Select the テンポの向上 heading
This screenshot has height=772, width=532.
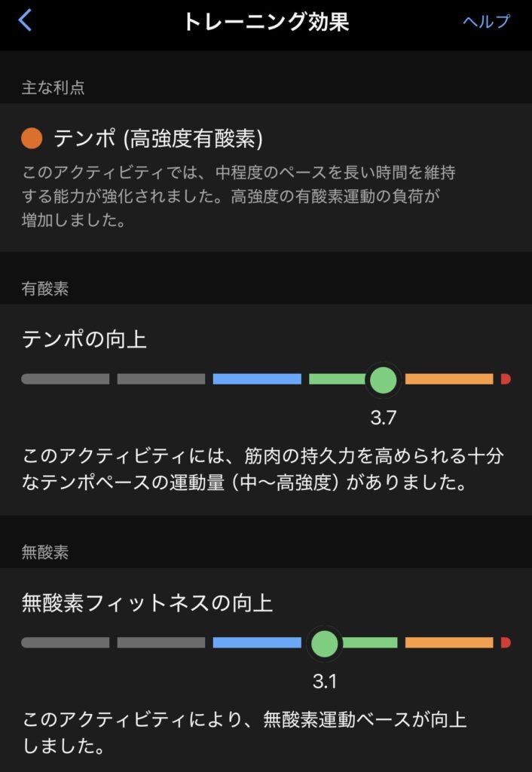[84, 340]
